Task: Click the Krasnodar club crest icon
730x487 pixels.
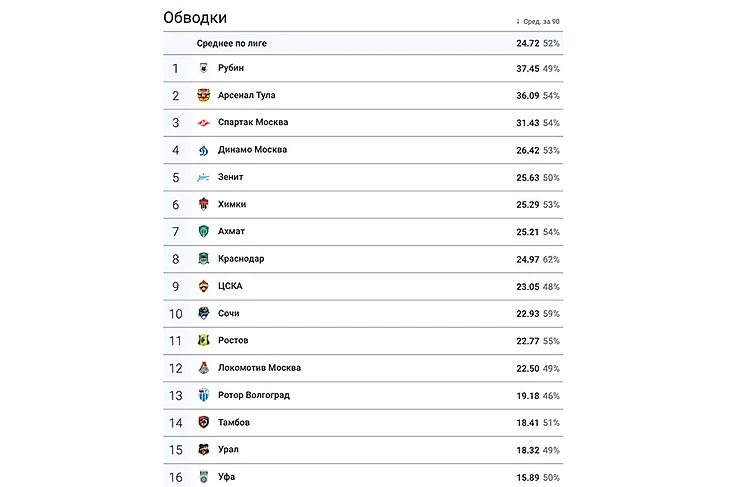Action: click(203, 259)
